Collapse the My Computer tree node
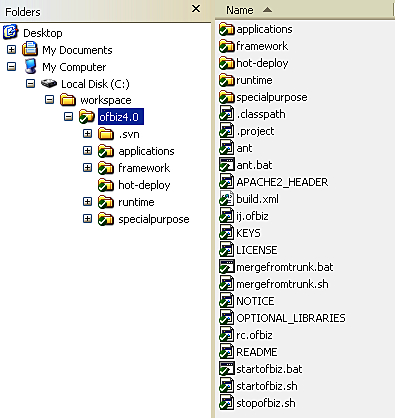 pos(12,67)
